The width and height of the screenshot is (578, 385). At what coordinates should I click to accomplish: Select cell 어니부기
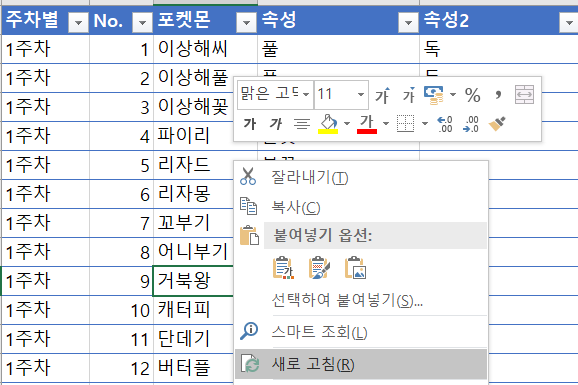tap(194, 252)
